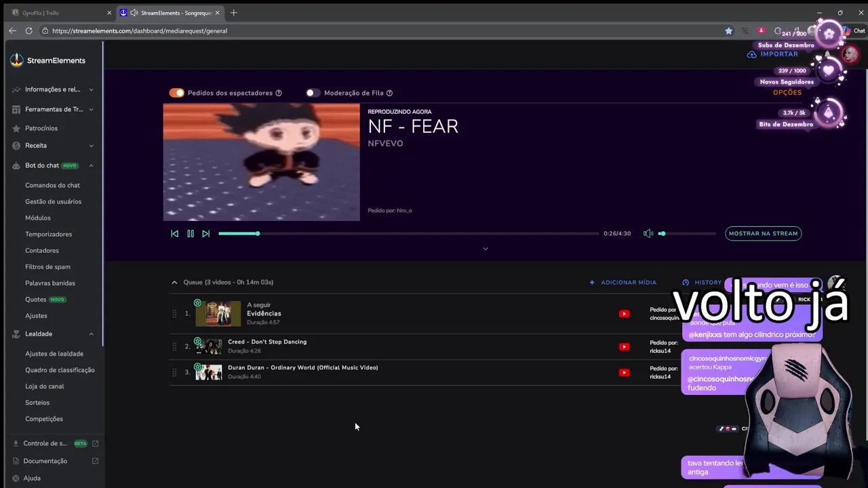Viewport: 868px width, 488px height.
Task: Toggle Moderação de Fila switch
Action: coord(313,93)
